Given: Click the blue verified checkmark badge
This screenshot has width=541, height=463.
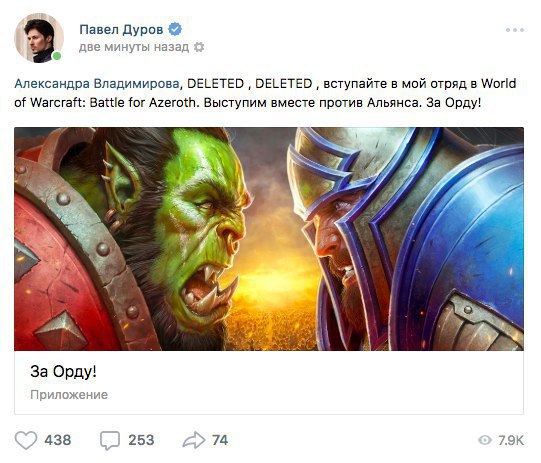Looking at the screenshot, I should point(175,29).
